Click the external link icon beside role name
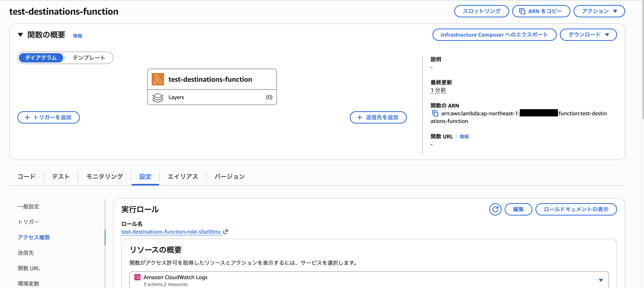The width and height of the screenshot is (644, 288). [x=226, y=232]
